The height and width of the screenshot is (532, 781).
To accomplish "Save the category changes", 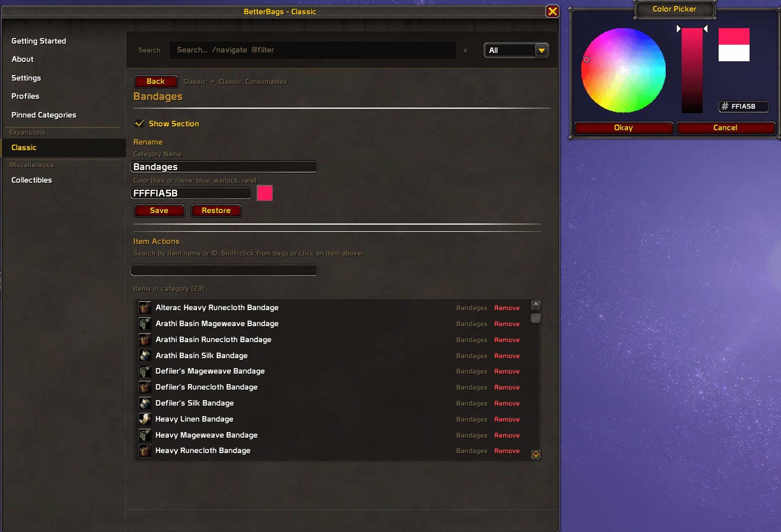I will pos(159,210).
